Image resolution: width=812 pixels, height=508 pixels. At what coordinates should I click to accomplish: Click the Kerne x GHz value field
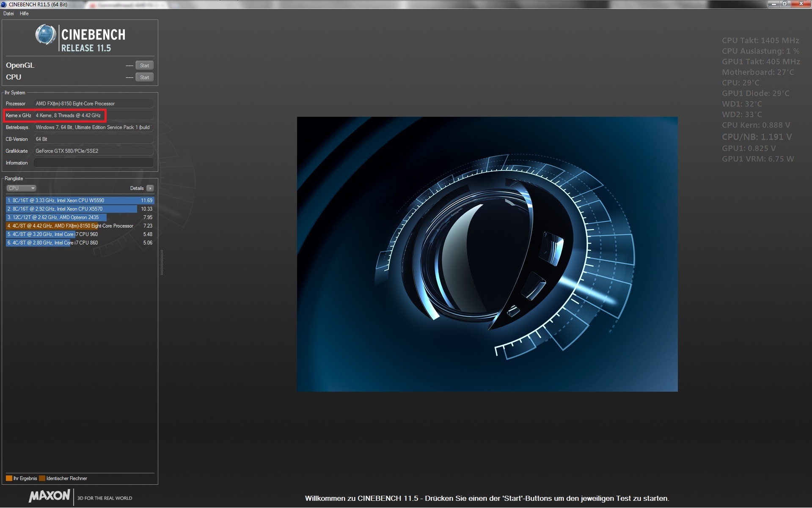click(94, 115)
